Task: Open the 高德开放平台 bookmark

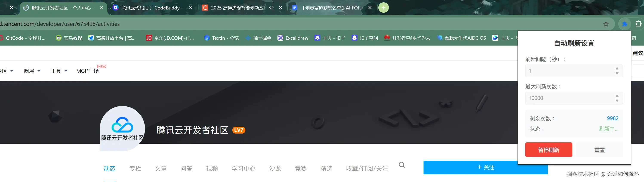Action: 112,38
